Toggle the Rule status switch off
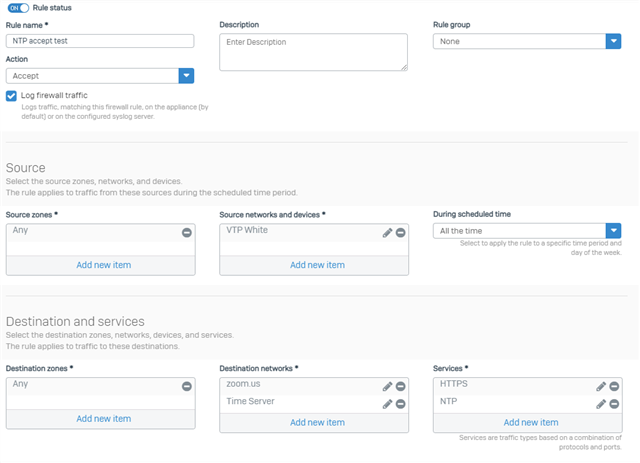The width and height of the screenshot is (640, 463). pyautogui.click(x=18, y=8)
